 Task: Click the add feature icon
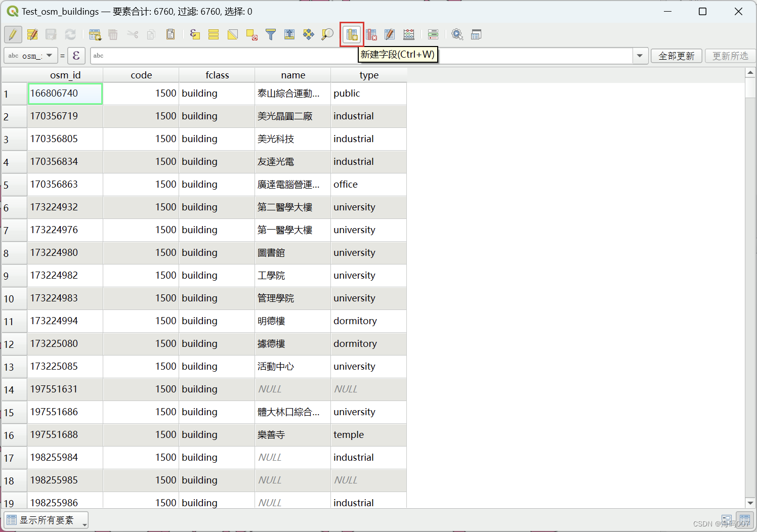pyautogui.click(x=95, y=34)
